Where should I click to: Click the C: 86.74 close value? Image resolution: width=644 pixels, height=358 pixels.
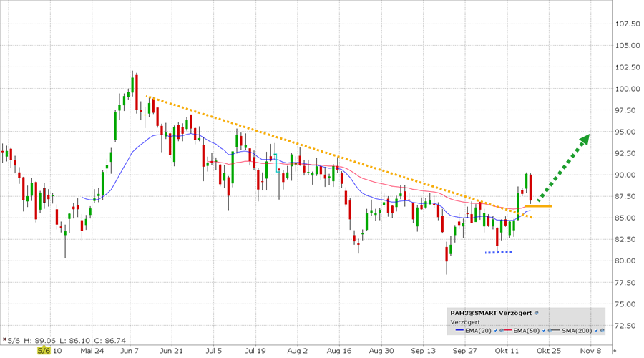110,340
